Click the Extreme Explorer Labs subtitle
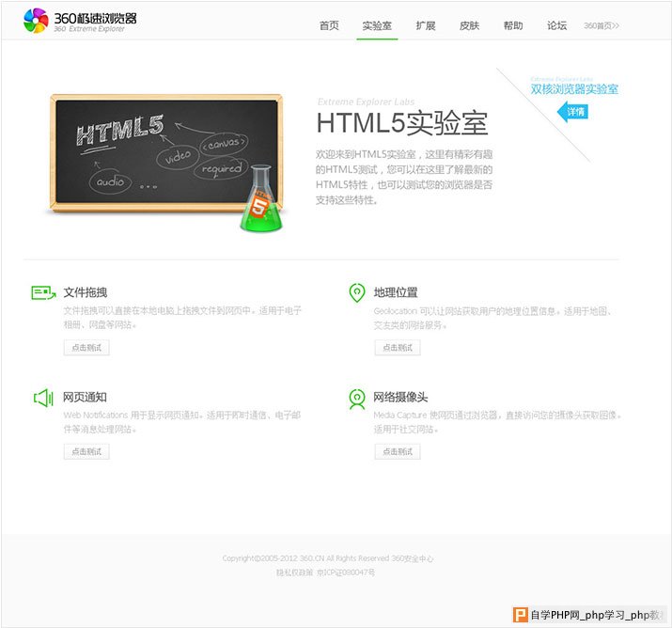This screenshot has height=628, width=672. [x=366, y=102]
